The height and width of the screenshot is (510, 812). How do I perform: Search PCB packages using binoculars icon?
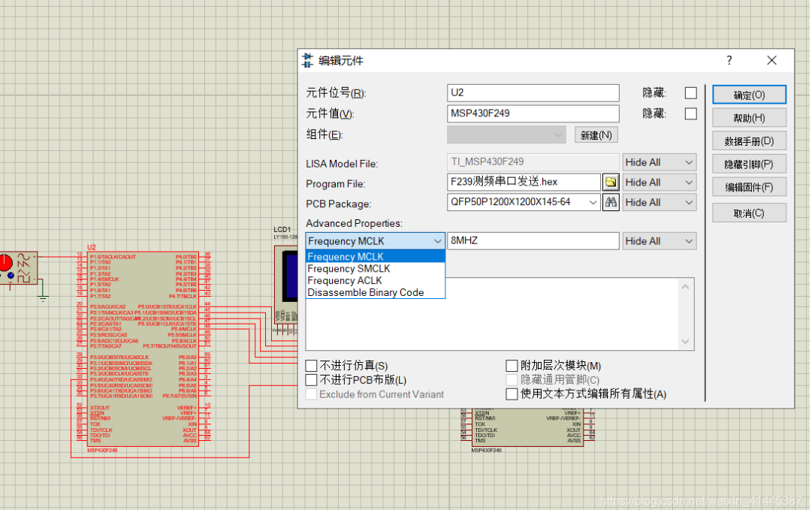(611, 202)
